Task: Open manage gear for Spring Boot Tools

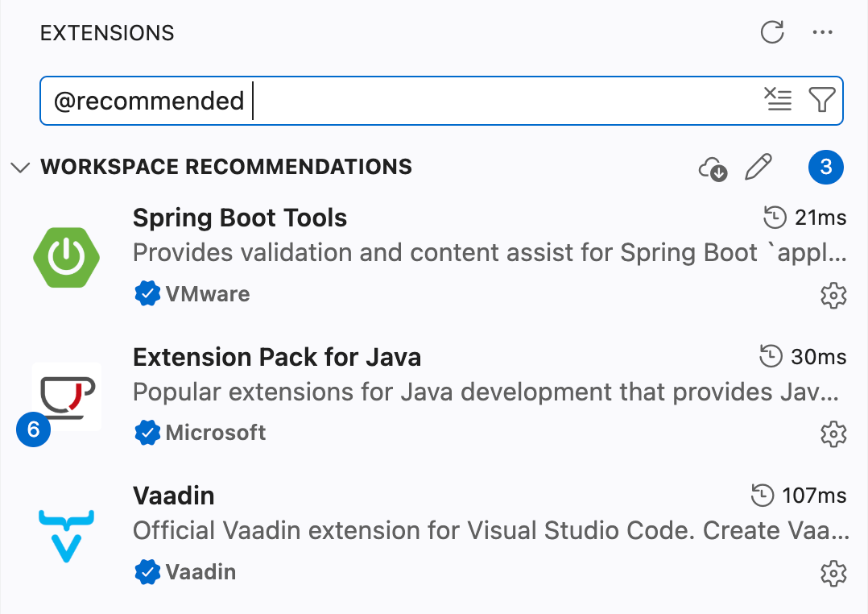Action: coord(833,296)
